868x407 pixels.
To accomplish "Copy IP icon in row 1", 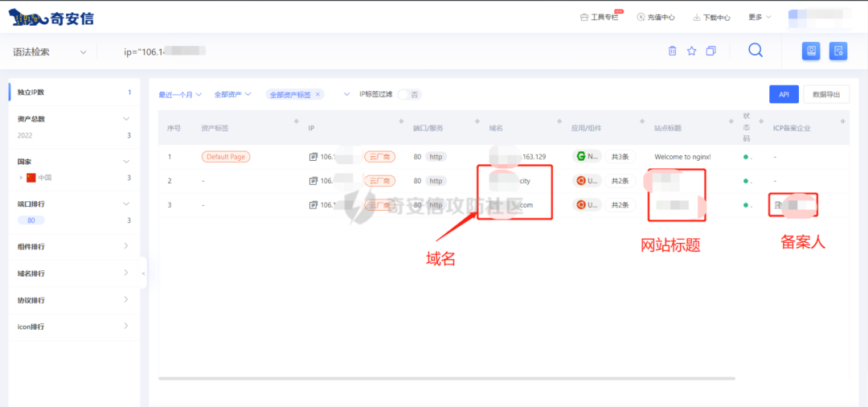I will pyautogui.click(x=313, y=157).
